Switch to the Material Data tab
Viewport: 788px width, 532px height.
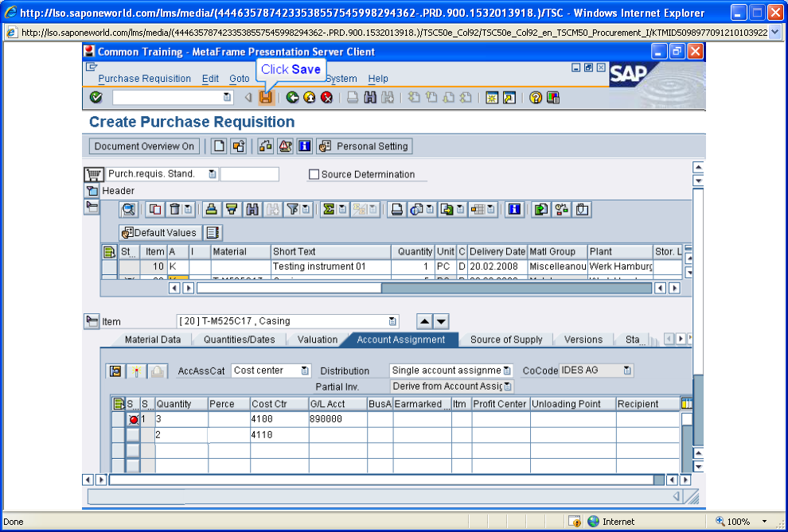[153, 340]
